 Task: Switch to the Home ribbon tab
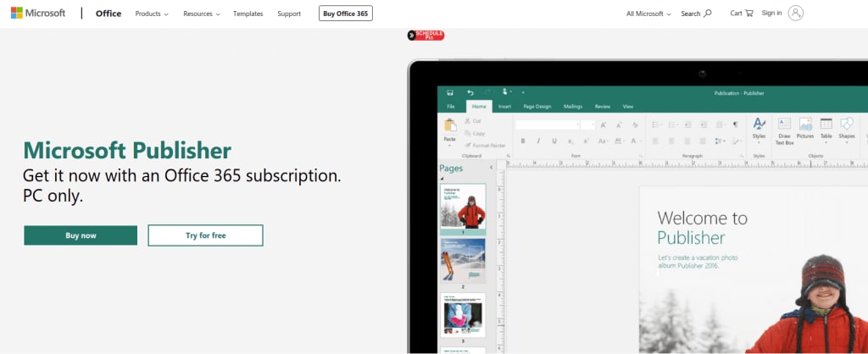pos(479,106)
